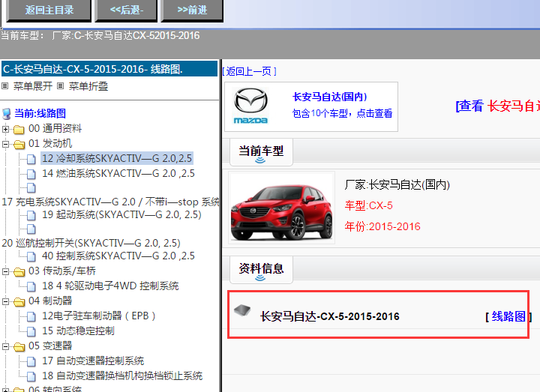Click the 厂家:长安马自达(国内) text
This screenshot has width=540, height=392.
coord(397,185)
